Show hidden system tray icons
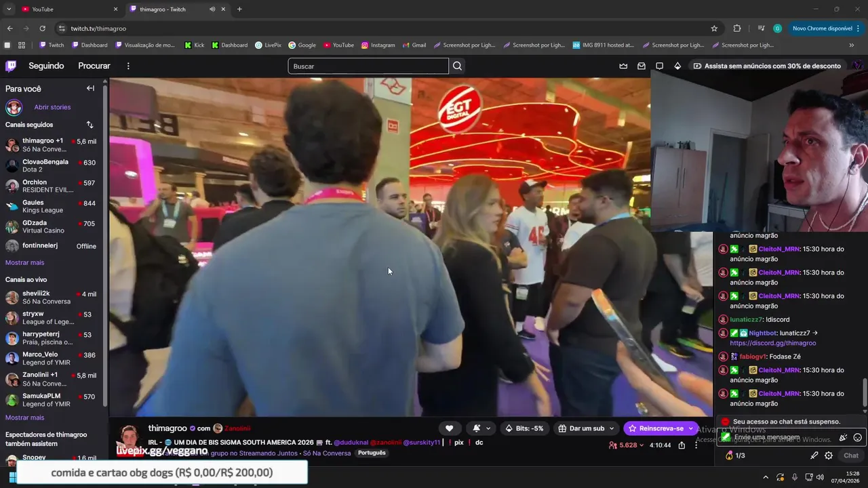868x488 pixels. tap(766, 477)
